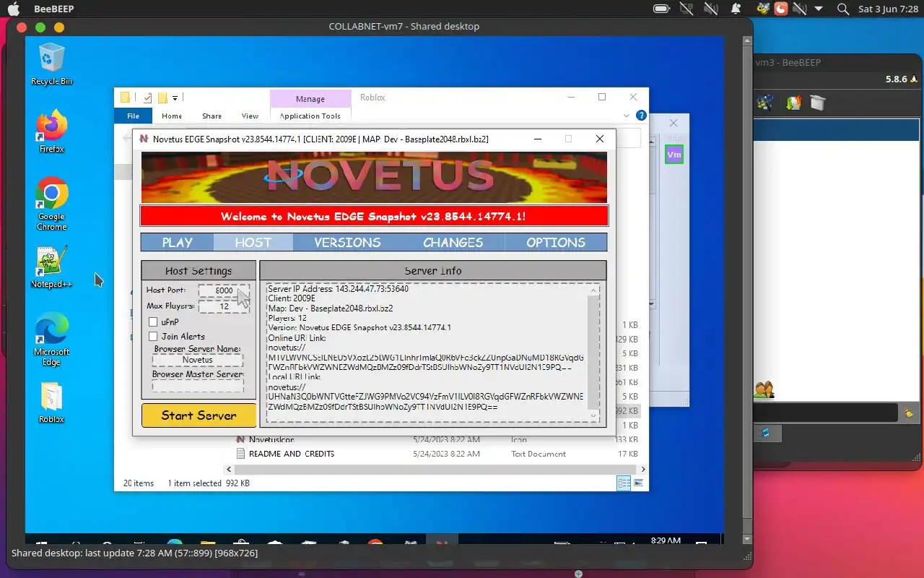Click the Welcome to Novetus EDGE red banner
This screenshot has width=924, height=578.
(x=374, y=216)
